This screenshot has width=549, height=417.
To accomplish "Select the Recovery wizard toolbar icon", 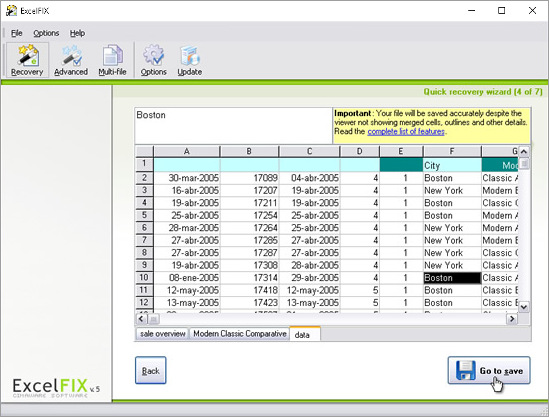I will 27,60.
